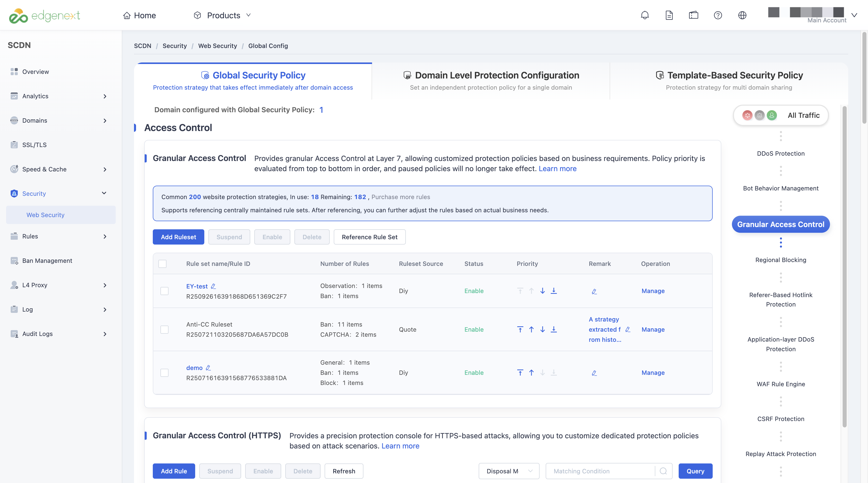The image size is (868, 483).
Task: Click the page vertical scrollbar
Action: (x=864, y=77)
